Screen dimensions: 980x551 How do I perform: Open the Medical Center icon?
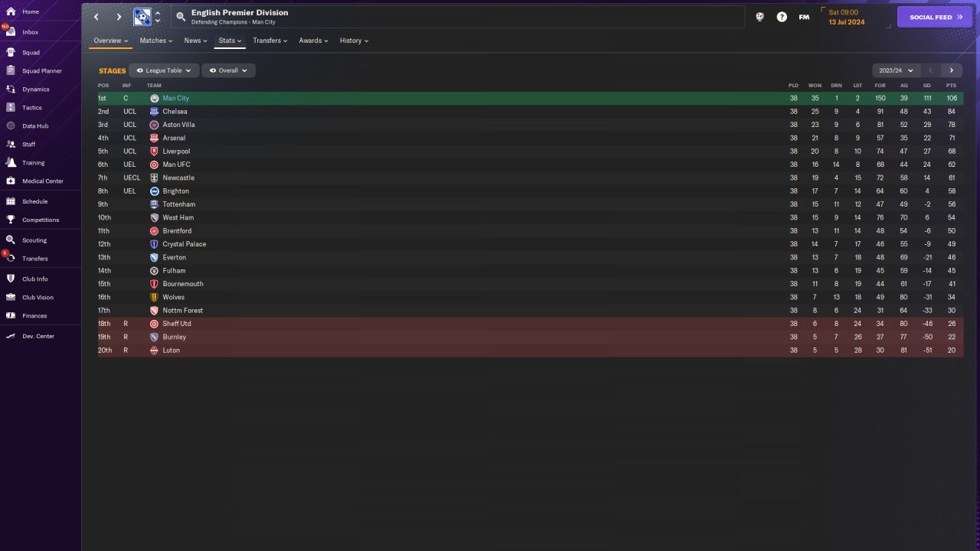coord(11,181)
